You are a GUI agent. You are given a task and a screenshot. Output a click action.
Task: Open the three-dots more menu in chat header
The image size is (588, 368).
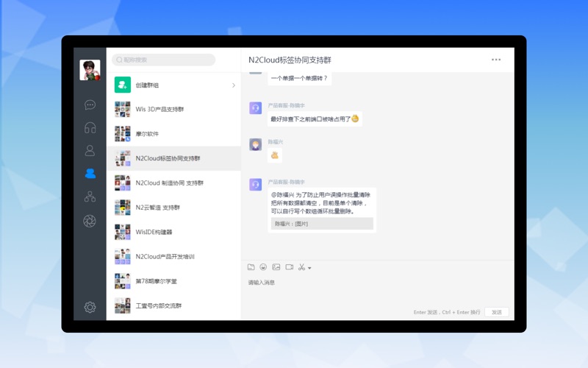(496, 60)
